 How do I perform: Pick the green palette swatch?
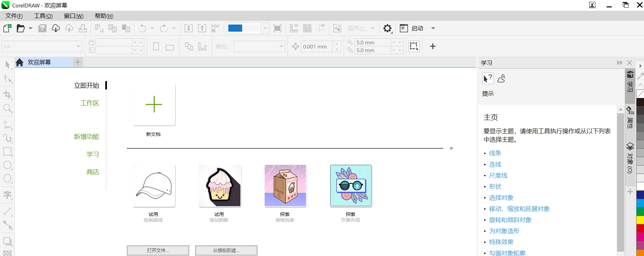pyautogui.click(x=640, y=212)
